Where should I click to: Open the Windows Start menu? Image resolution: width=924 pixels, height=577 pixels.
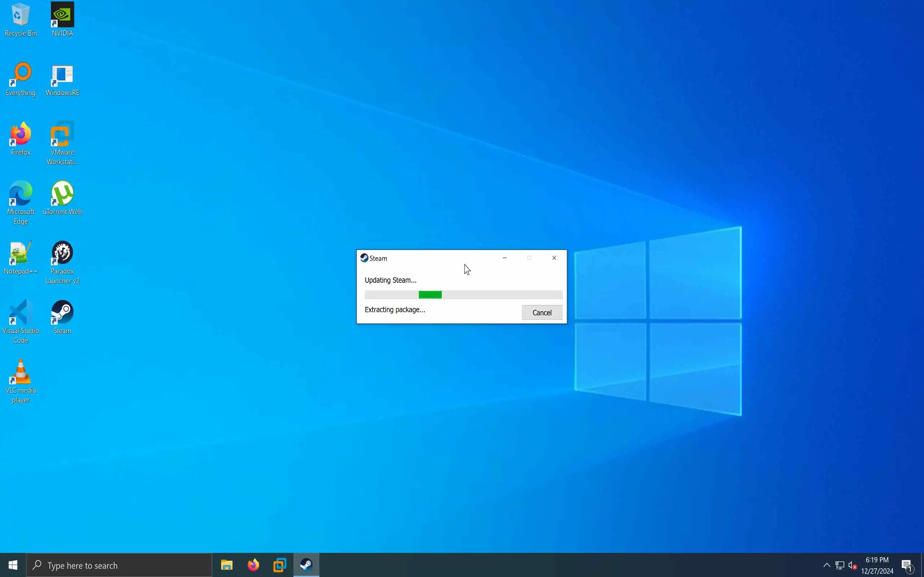(13, 565)
